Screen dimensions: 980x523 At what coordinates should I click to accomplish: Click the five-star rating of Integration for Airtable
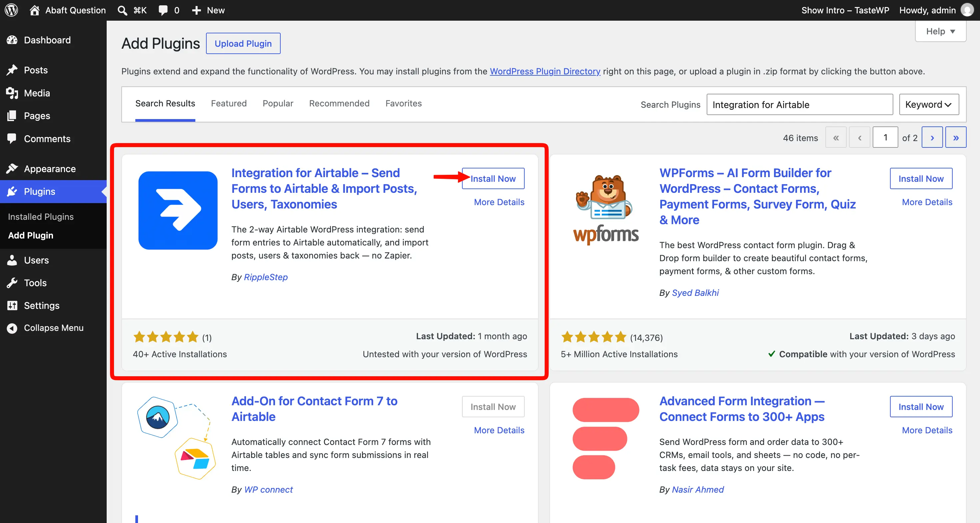coord(166,337)
